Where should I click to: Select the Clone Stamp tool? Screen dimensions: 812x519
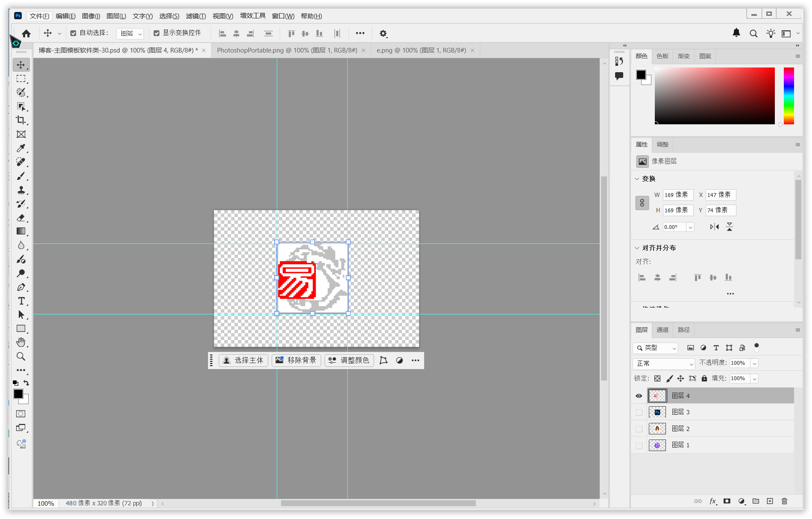tap(21, 190)
